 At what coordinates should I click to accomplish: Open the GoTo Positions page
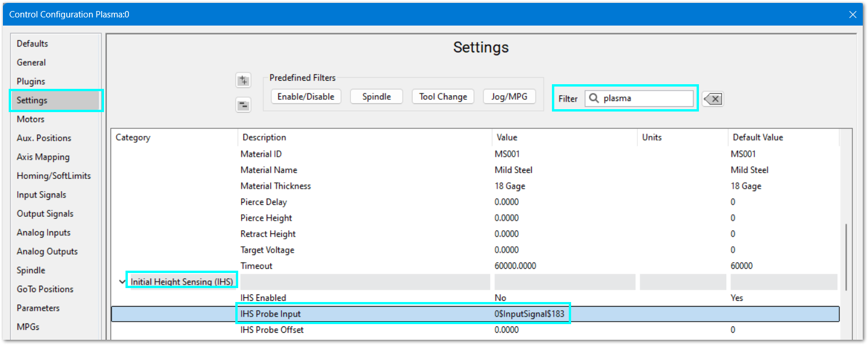(45, 289)
